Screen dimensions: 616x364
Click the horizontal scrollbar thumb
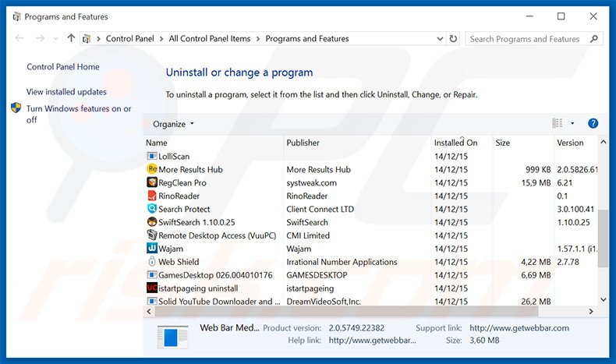[346, 311]
